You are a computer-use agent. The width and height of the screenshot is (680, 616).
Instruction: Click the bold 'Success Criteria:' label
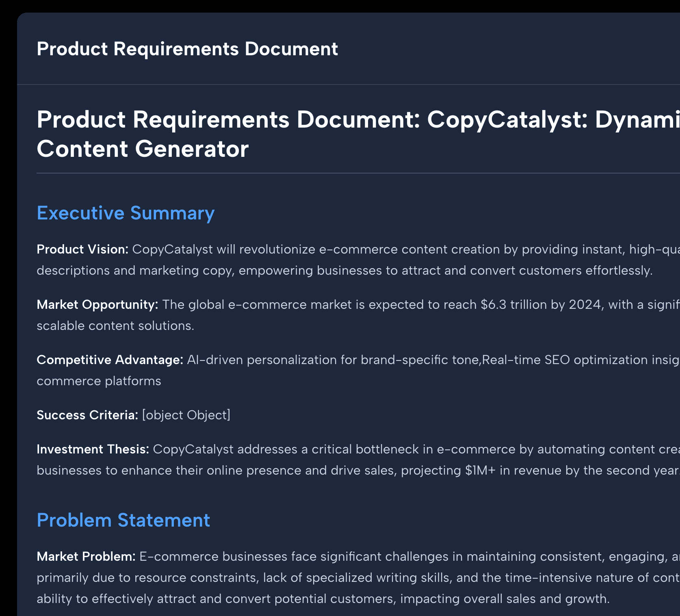point(87,415)
